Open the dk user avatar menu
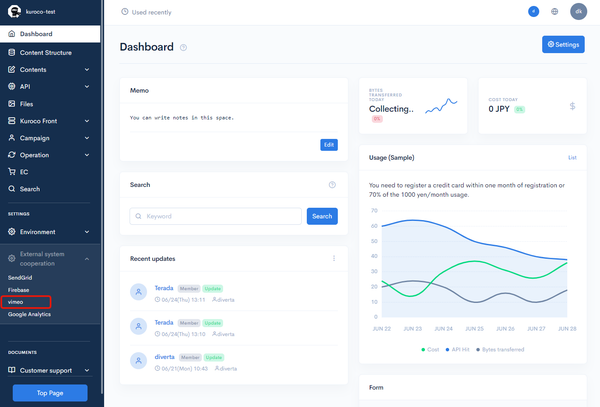Viewport: 600px width, 407px height. [x=579, y=11]
